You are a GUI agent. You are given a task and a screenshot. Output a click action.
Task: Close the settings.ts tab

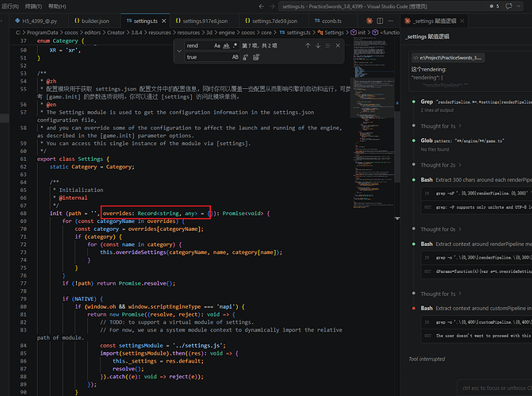[164, 21]
